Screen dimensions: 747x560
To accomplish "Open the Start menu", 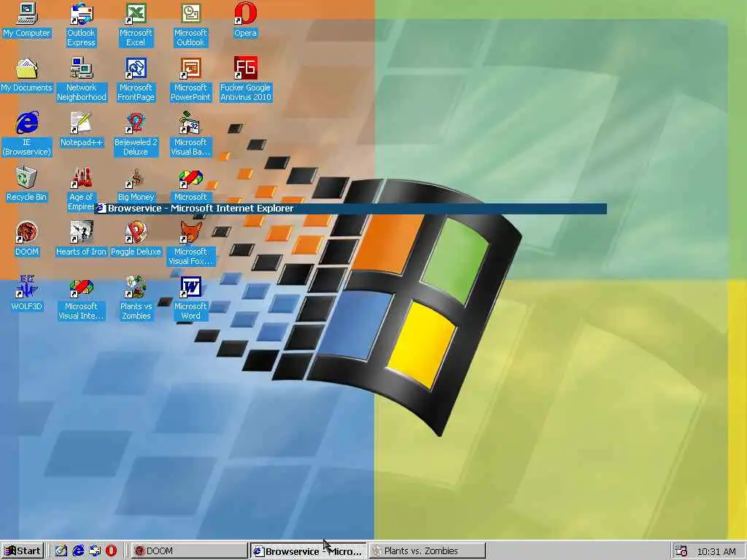I will click(x=23, y=551).
